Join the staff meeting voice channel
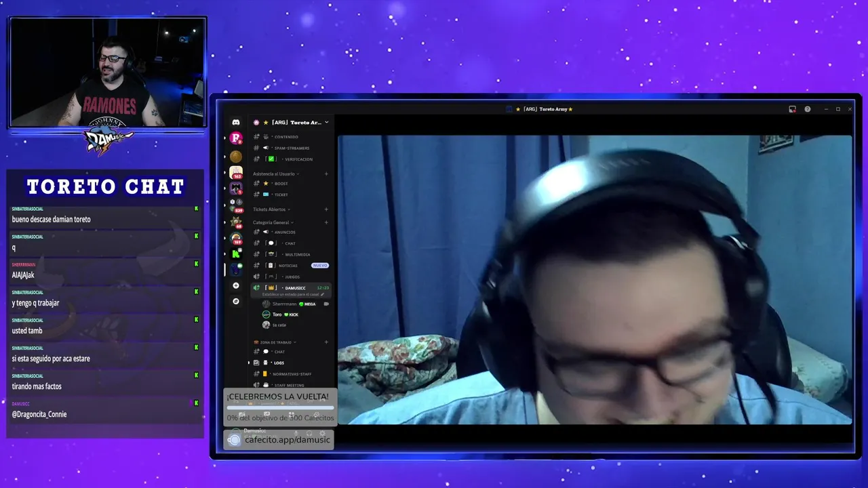The image size is (868, 488). 291,385
